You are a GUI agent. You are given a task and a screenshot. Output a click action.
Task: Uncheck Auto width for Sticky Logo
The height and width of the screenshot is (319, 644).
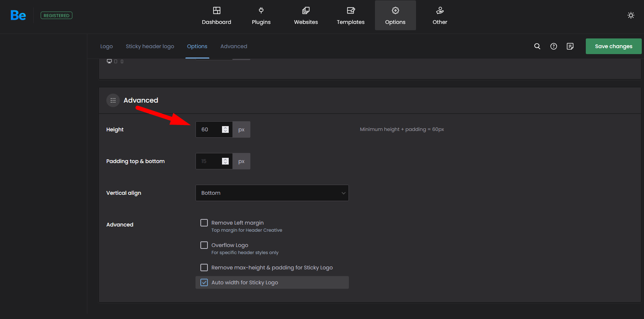204,282
